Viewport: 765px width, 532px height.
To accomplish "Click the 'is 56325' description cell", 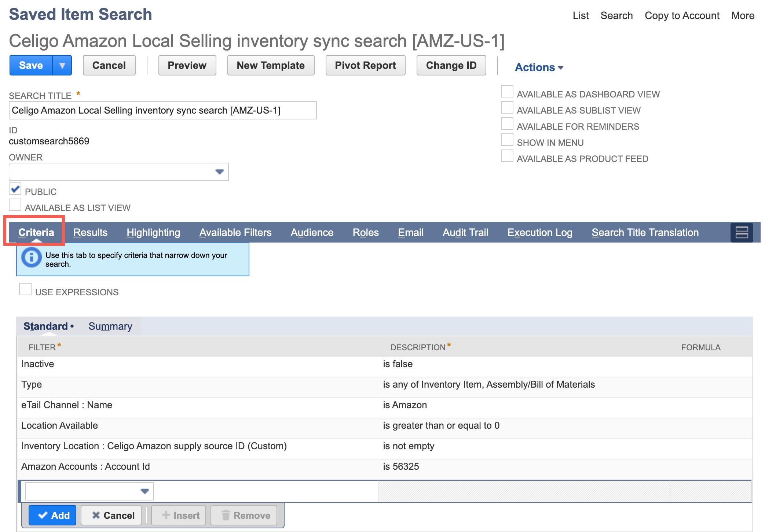I will point(401,466).
